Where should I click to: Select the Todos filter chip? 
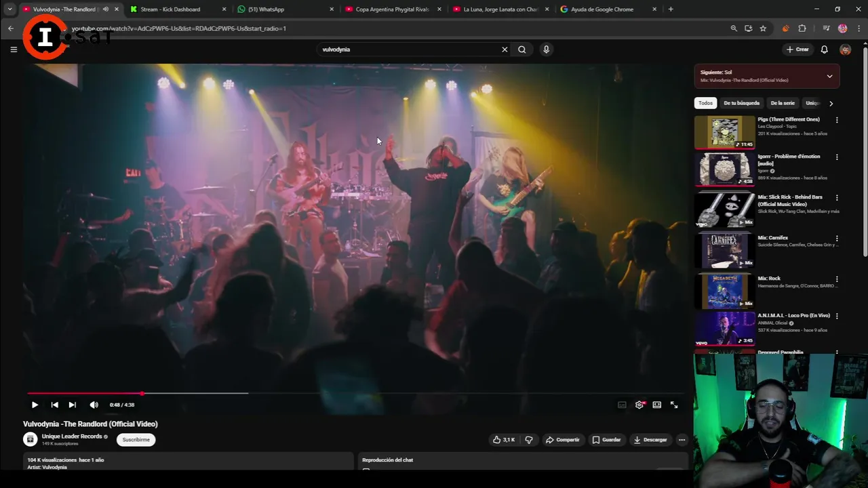pos(706,103)
